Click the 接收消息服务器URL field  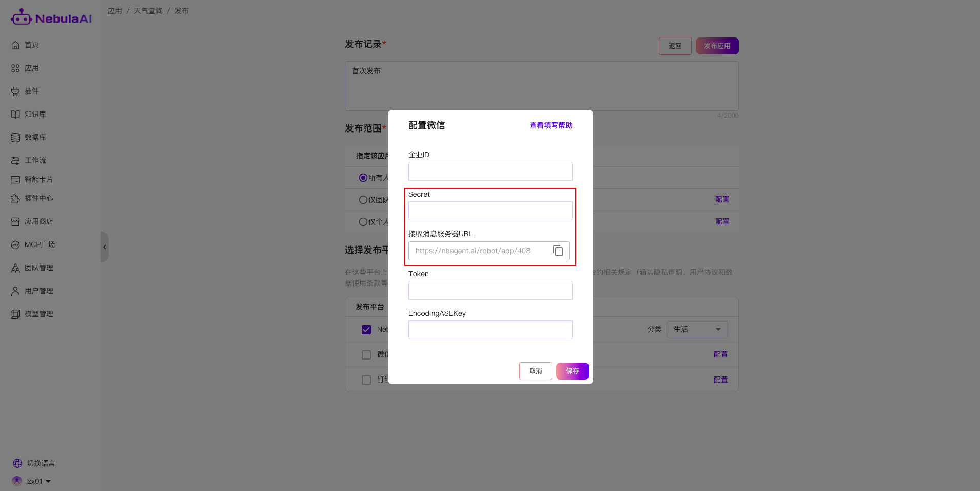(489, 251)
